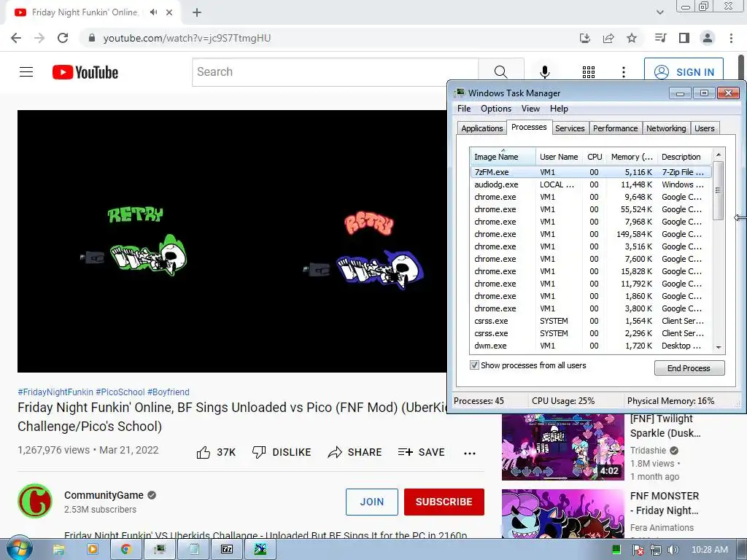
Task: Open the Chrome profile avatar
Action: (x=708, y=38)
